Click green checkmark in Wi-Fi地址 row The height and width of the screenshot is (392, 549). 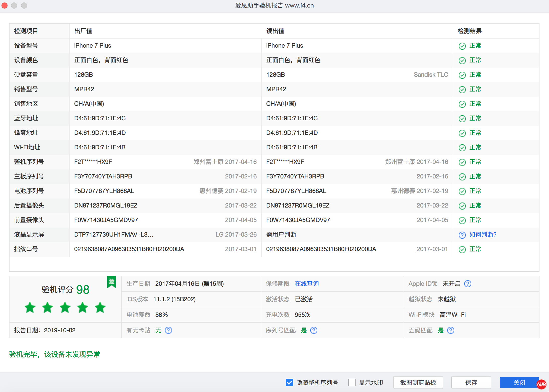point(462,147)
